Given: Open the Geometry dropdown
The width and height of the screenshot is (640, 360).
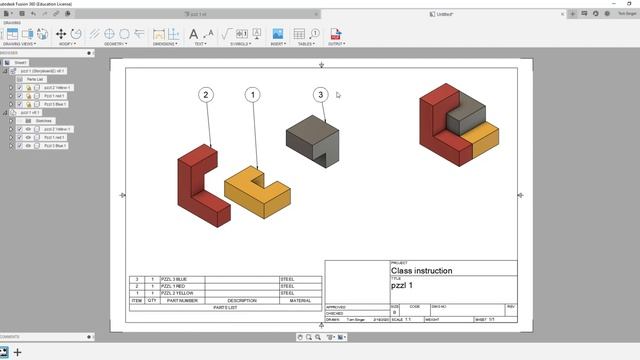Looking at the screenshot, I should coord(116,44).
